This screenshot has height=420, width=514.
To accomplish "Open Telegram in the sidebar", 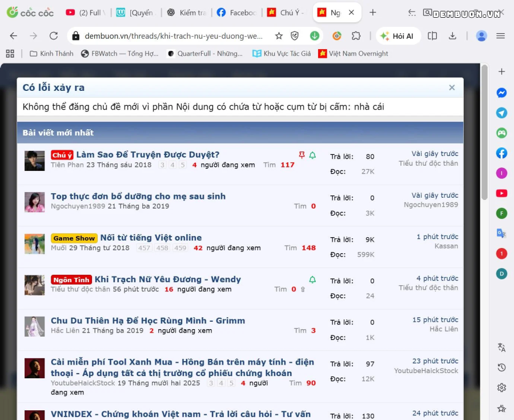I will (501, 113).
